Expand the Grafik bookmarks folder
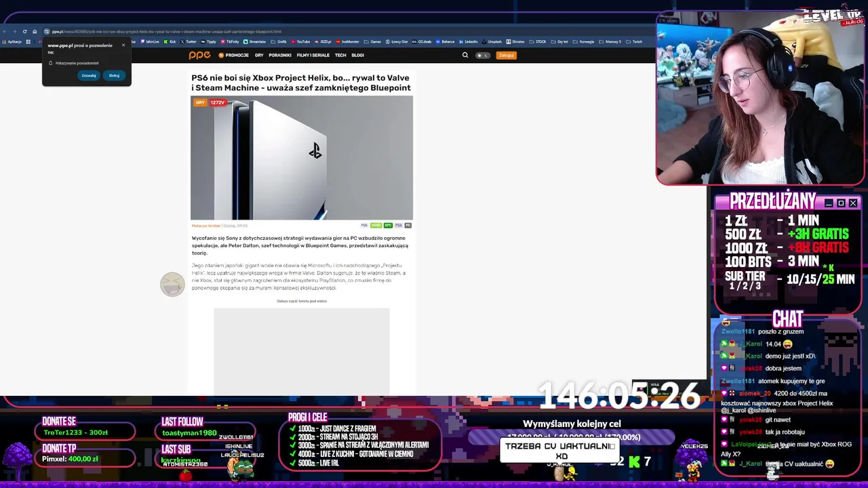868x488 pixels. click(279, 41)
